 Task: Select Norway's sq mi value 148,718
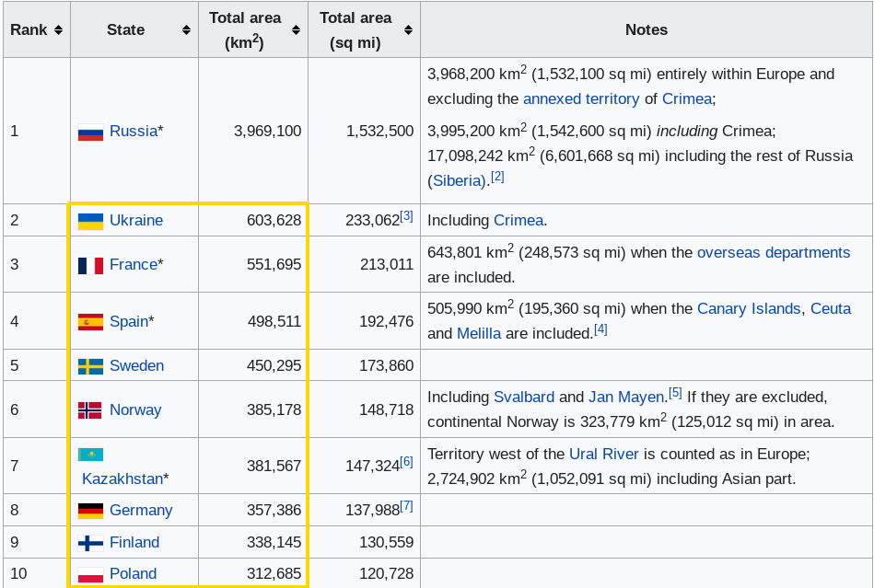tap(386, 409)
